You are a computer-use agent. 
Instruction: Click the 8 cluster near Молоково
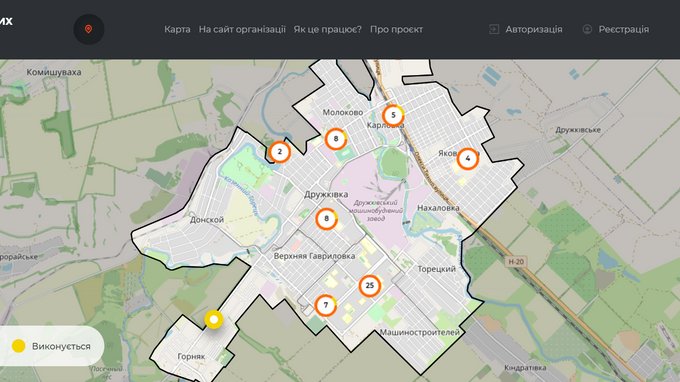(336, 139)
